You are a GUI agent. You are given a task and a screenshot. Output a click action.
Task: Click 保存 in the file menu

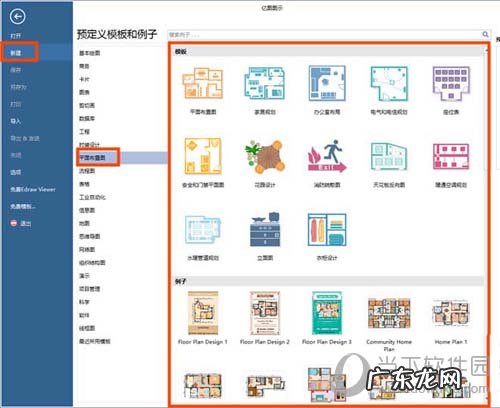click(16, 70)
